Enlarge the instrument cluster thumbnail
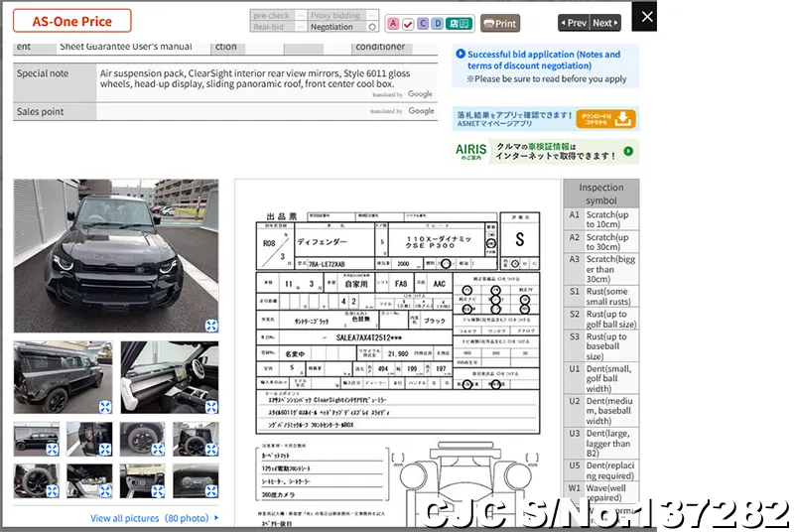The height and width of the screenshot is (532, 794). tap(211, 490)
